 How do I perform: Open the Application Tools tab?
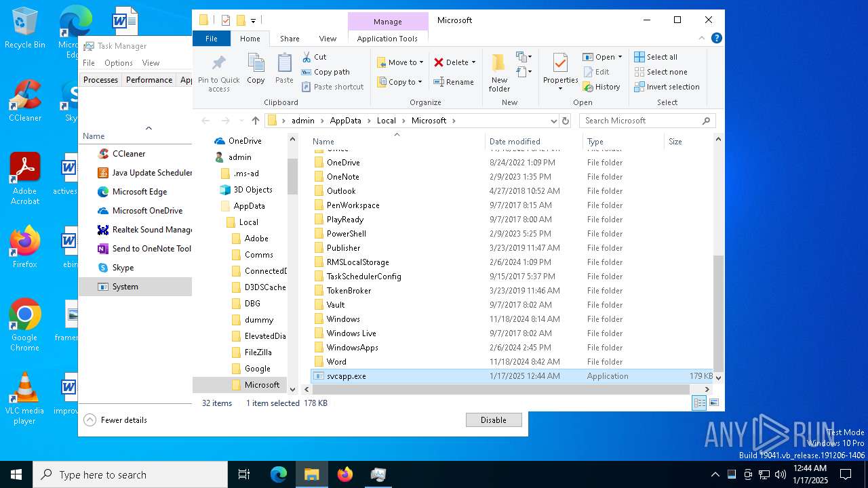pos(387,39)
